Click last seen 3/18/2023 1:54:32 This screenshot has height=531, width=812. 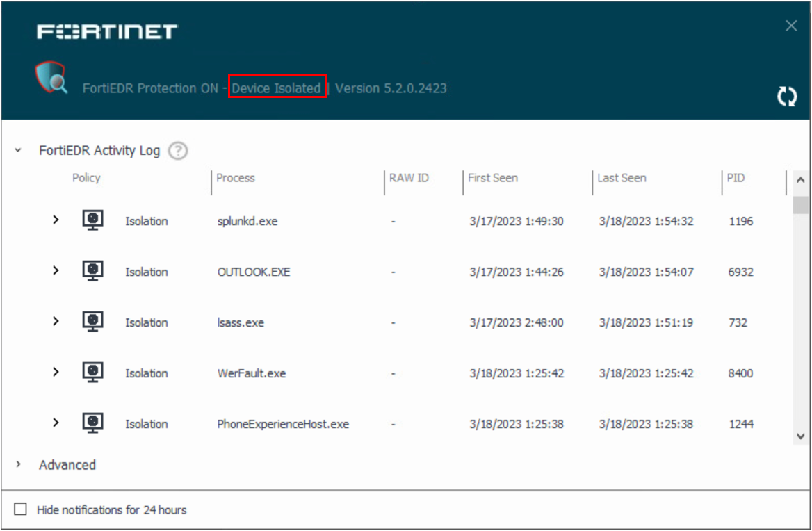647,222
